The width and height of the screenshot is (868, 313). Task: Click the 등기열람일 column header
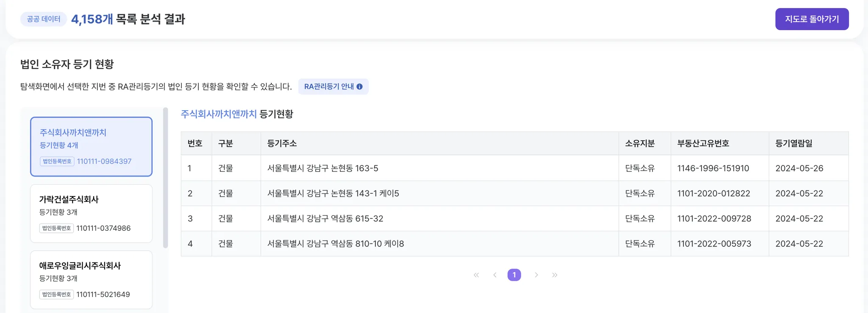794,143
